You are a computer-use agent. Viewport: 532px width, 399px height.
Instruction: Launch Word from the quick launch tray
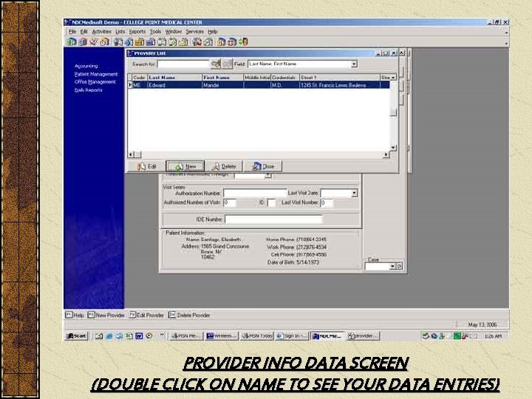(139, 336)
